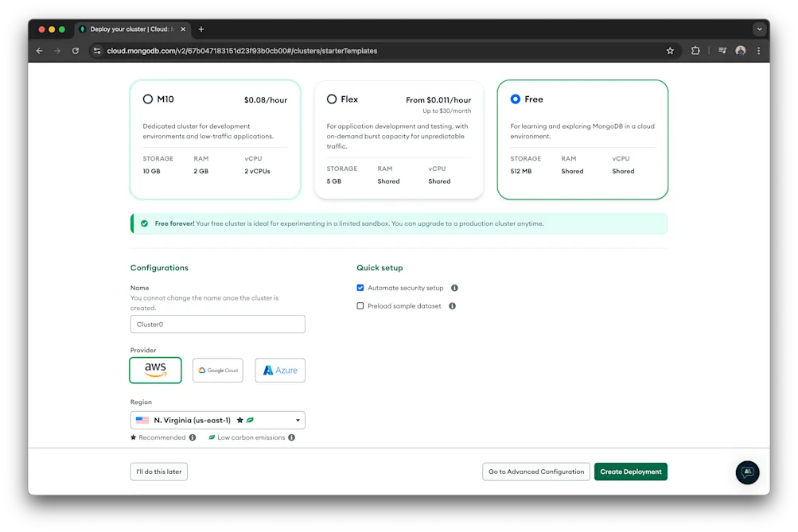Viewport: 798px width, 532px height.
Task: Click the recommended star in the Region field
Action: coord(239,420)
